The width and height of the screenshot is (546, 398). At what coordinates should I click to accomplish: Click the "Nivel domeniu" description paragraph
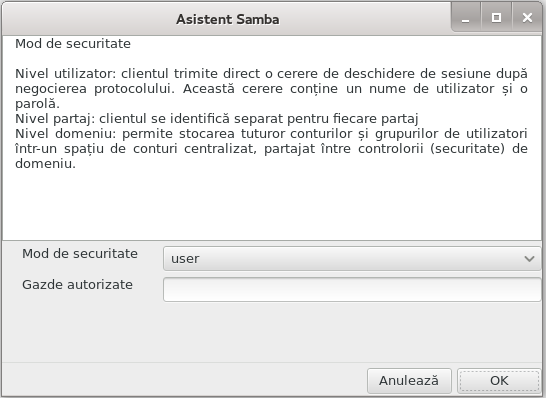pyautogui.click(x=271, y=149)
